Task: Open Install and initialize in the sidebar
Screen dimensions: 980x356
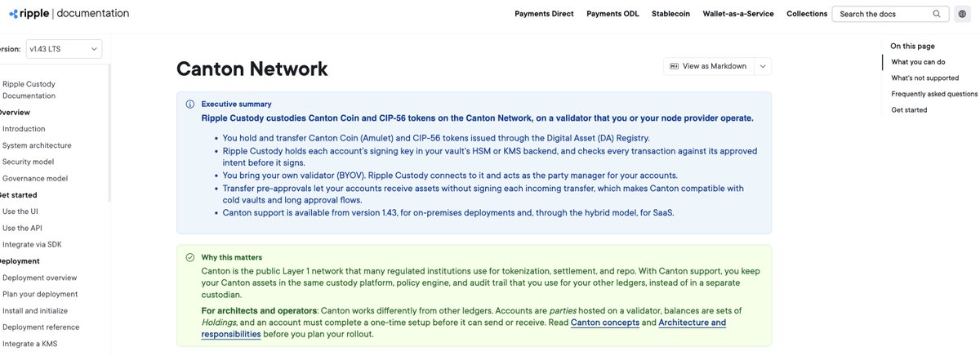Action: 35,310
